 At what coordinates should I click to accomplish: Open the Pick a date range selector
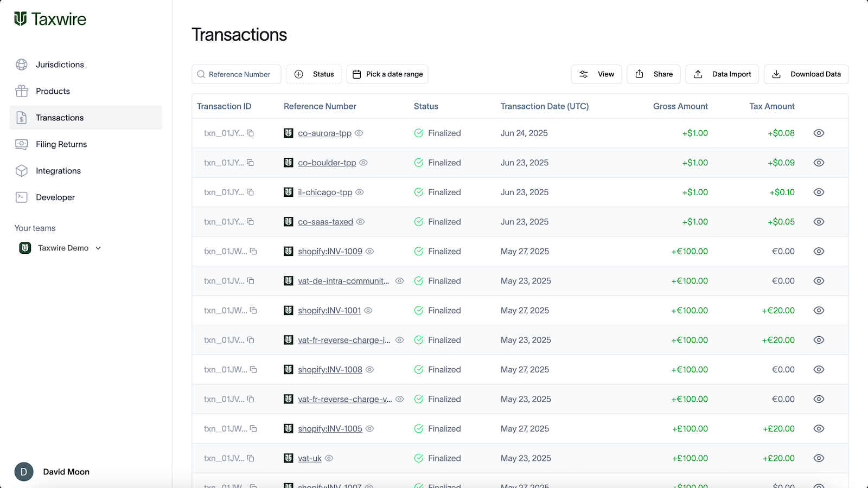click(387, 74)
